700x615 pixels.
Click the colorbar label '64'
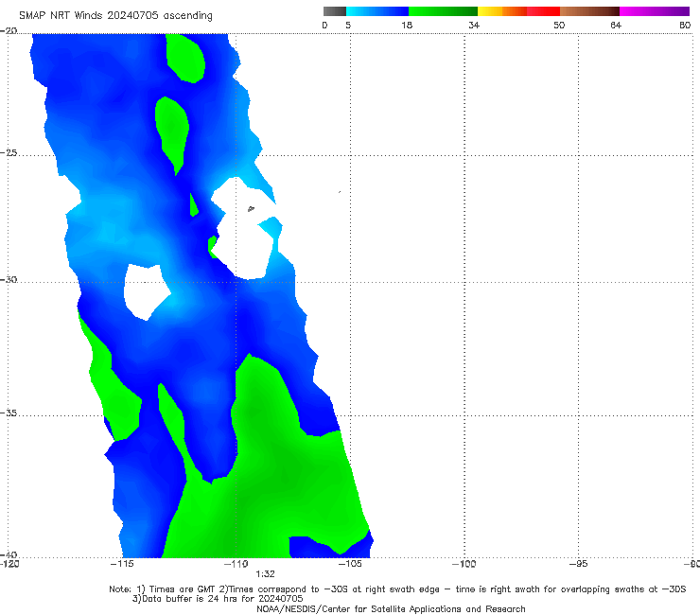tap(616, 25)
